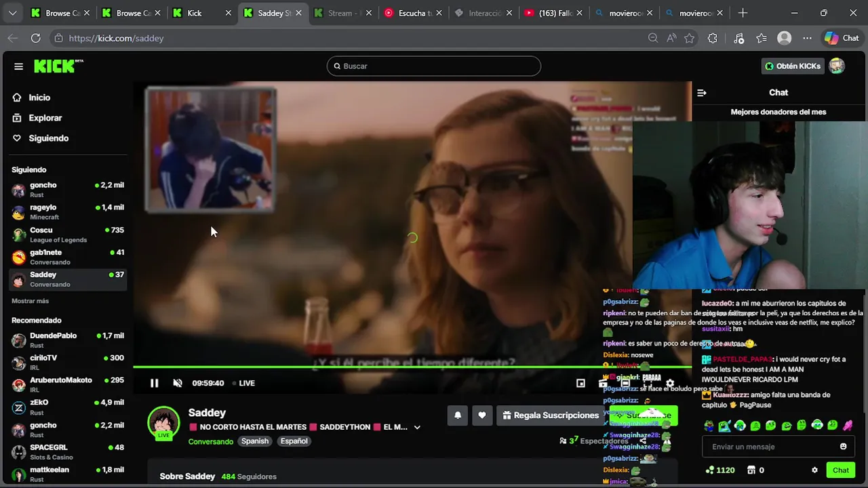This screenshot has width=868, height=488.
Task: Open DuendePablo's recommended channel
Action: click(68, 340)
